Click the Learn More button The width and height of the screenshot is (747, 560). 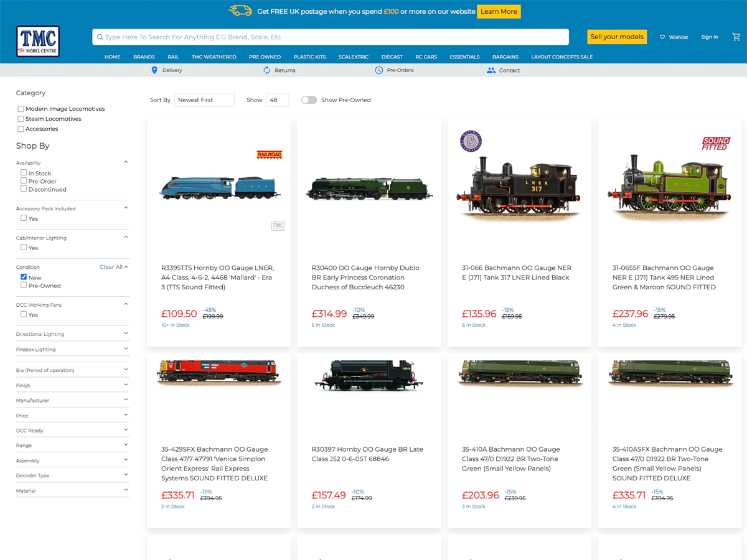(x=499, y=11)
